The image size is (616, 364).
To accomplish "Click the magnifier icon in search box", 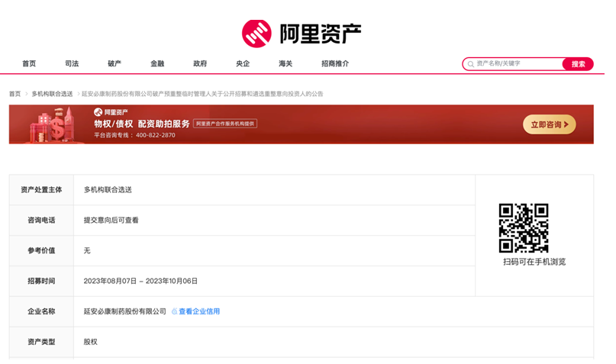I will (470, 64).
